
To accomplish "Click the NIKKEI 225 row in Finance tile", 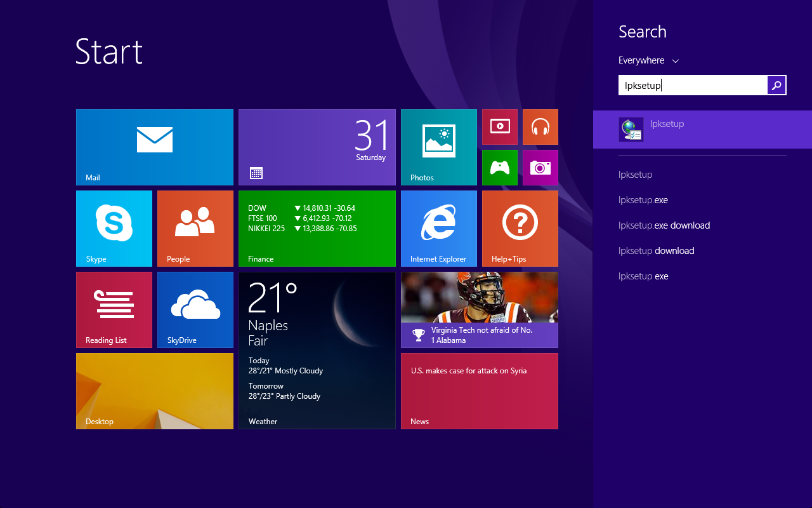I will [x=303, y=229].
